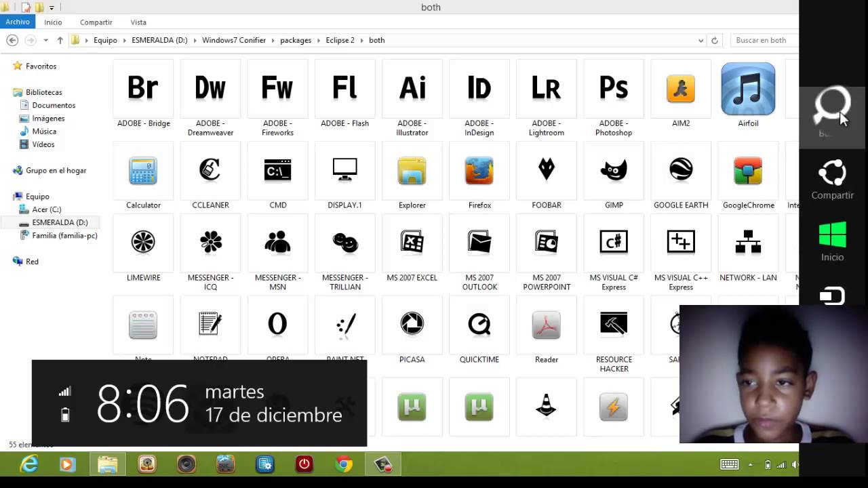Expand the address bar history dropdown
This screenshot has height=488, width=868.
[x=701, y=40]
